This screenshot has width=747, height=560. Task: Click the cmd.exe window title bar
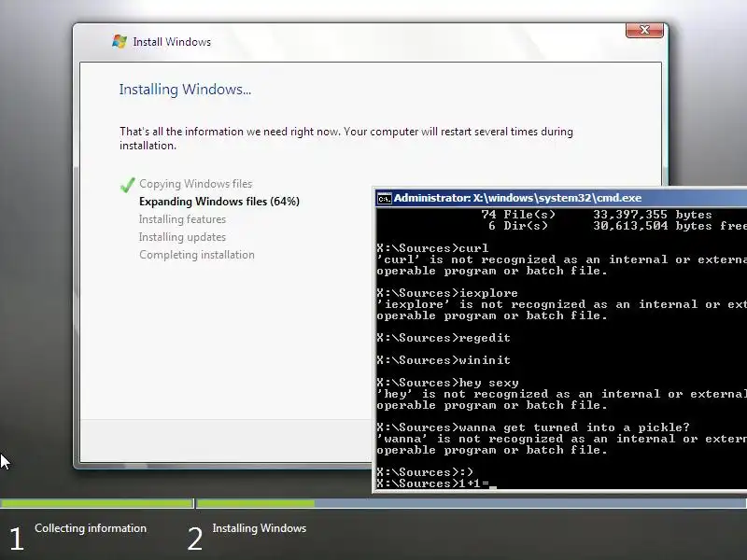(x=561, y=198)
